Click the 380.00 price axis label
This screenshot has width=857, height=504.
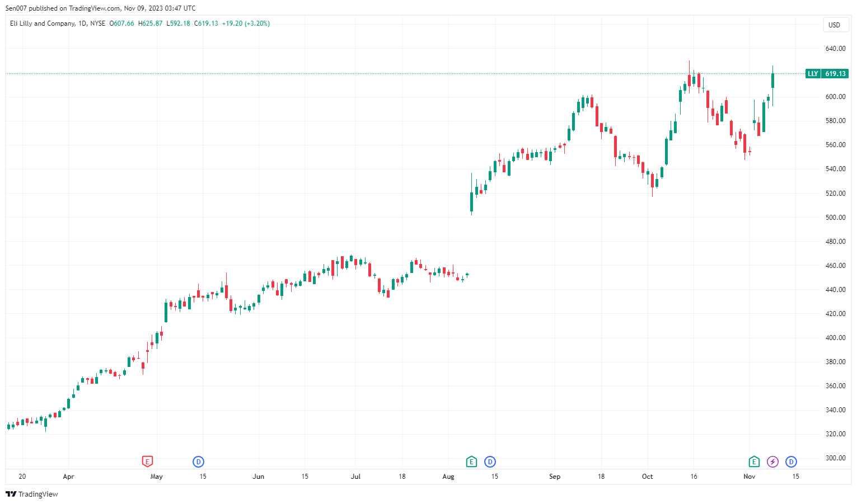pos(835,362)
